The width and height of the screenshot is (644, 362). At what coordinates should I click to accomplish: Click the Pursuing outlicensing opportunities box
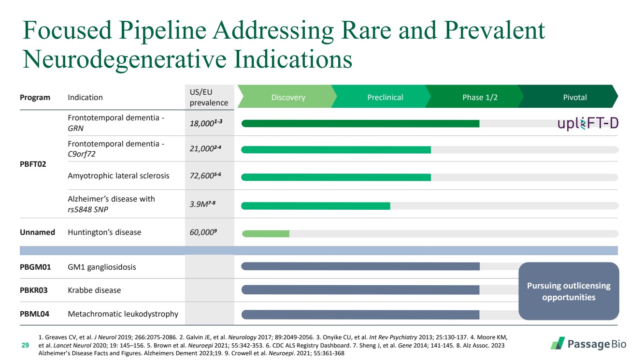pyautogui.click(x=569, y=291)
